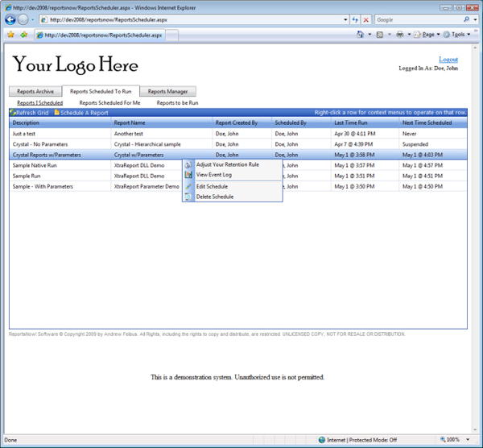The image size is (483, 448).
Task: Click the 100% zoom level button
Action: point(450,440)
